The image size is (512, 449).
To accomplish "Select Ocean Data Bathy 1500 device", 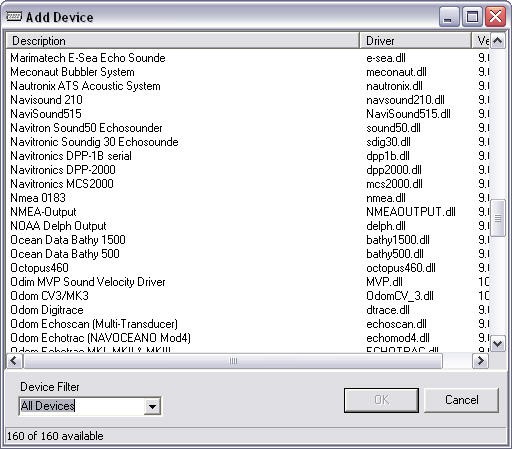I will point(68,240).
